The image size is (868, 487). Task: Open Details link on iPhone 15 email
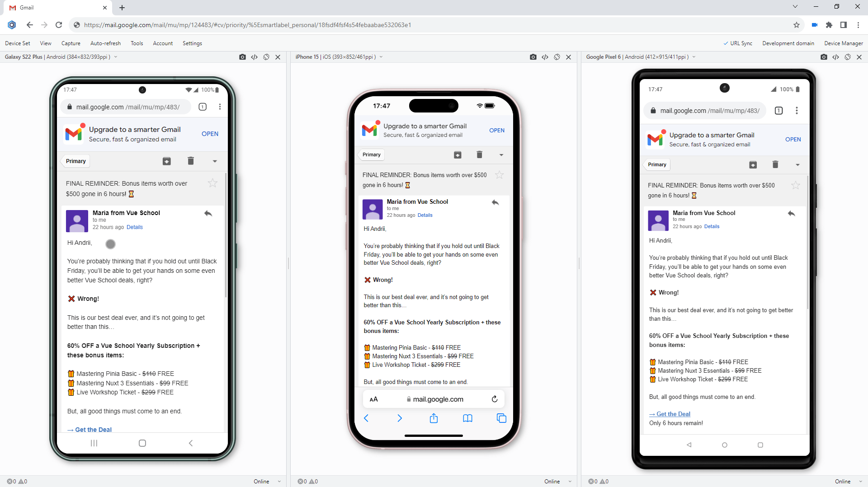tap(425, 215)
